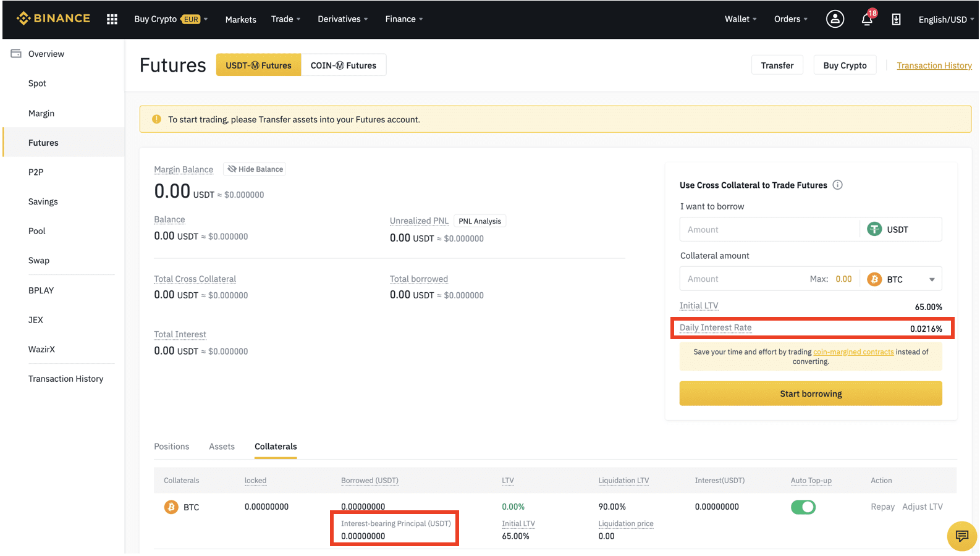Click the app download icon

coord(896,19)
